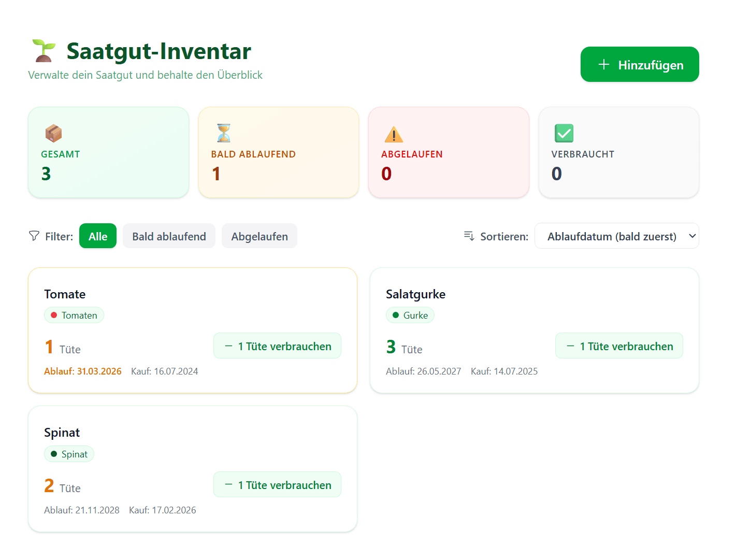The height and width of the screenshot is (560, 736).
Task: Enable the Abgelaufen filter
Action: (x=259, y=236)
